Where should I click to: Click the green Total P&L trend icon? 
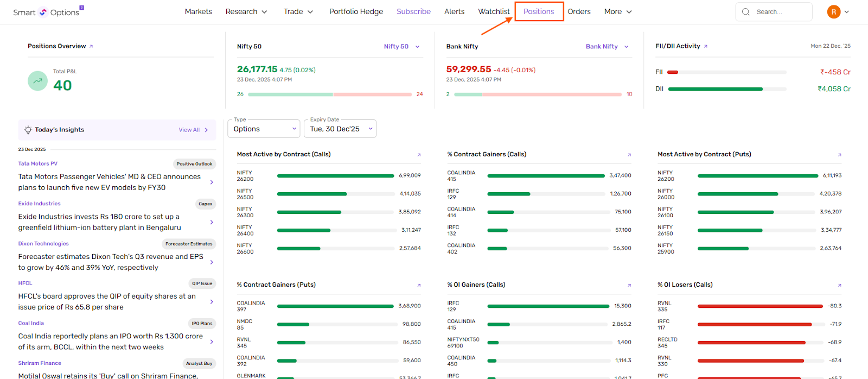pos(37,81)
